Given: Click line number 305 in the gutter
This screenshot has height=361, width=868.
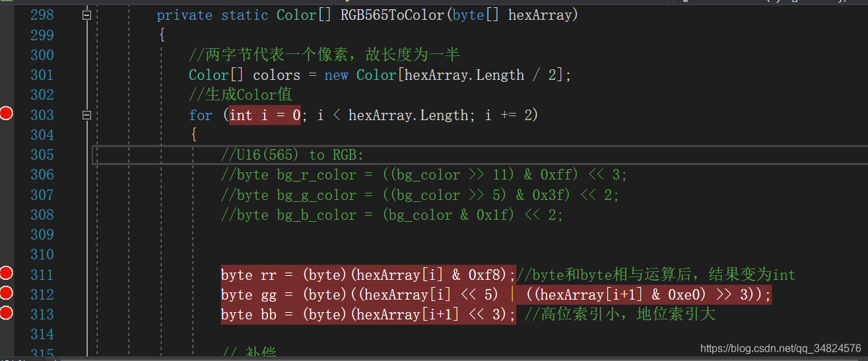Looking at the screenshot, I should [x=42, y=155].
